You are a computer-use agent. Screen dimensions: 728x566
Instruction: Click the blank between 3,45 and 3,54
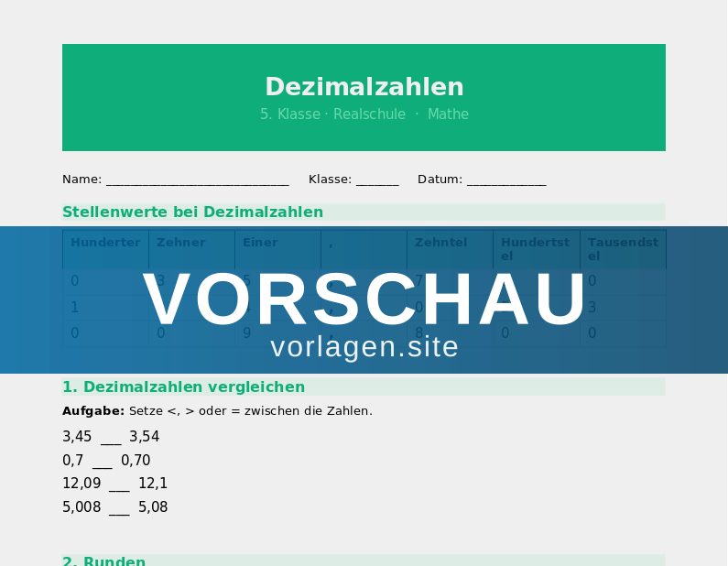(x=111, y=438)
